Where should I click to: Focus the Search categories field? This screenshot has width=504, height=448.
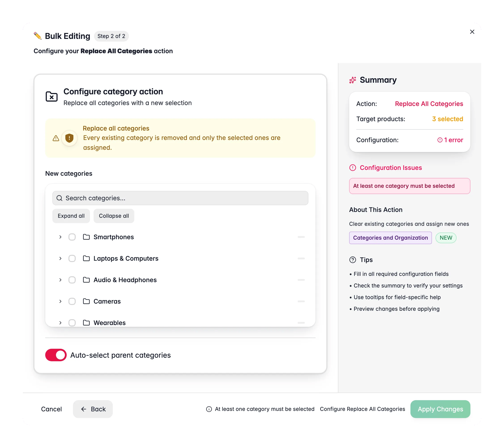click(180, 198)
